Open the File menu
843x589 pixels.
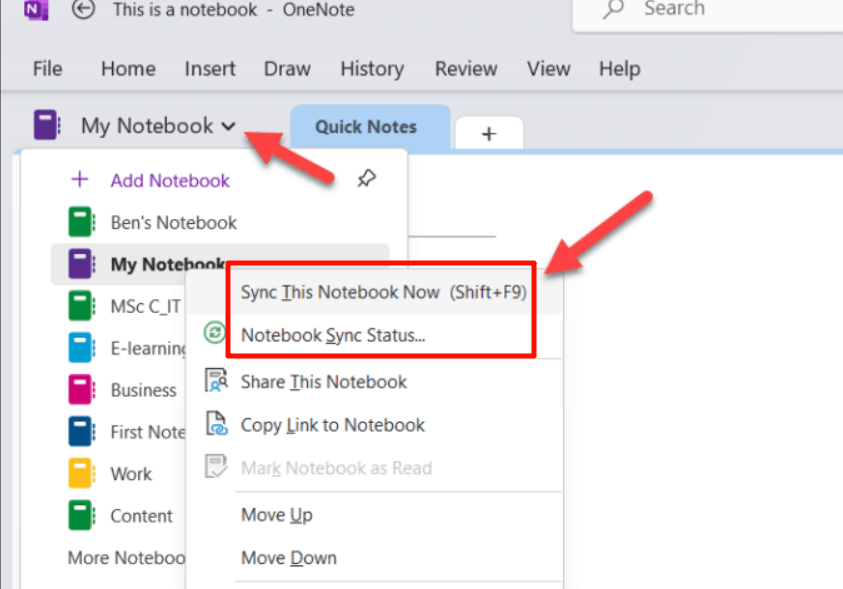[x=47, y=69]
